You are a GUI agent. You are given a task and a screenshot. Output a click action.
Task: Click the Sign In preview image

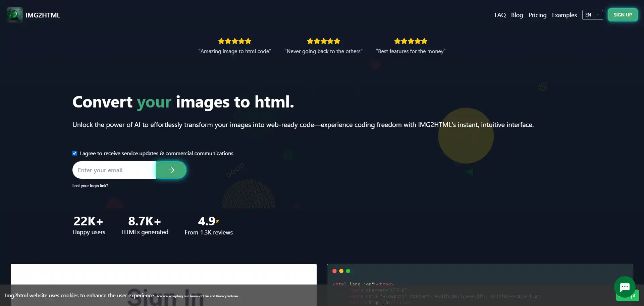164,285
